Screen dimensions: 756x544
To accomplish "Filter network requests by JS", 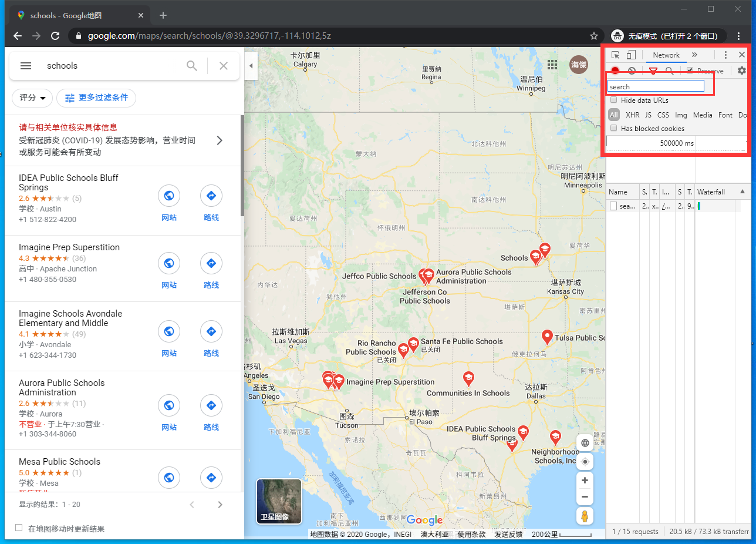I will [x=648, y=115].
